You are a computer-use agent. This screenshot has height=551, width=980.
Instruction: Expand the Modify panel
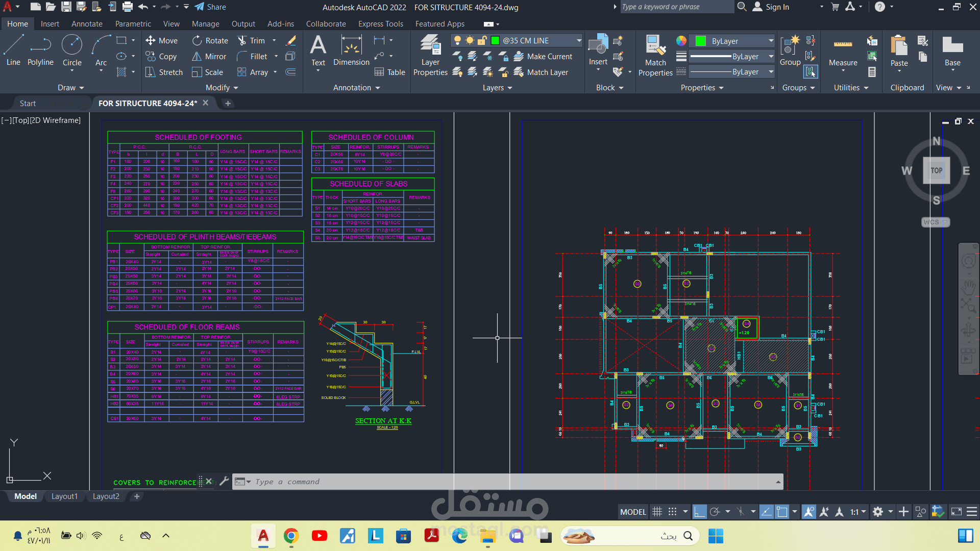pos(222,88)
